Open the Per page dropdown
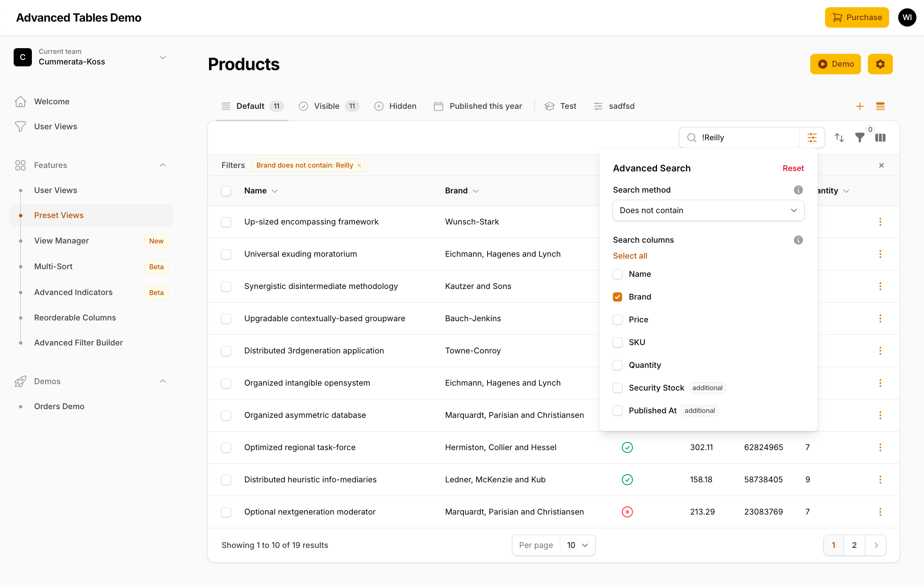The height and width of the screenshot is (587, 924). click(x=577, y=545)
